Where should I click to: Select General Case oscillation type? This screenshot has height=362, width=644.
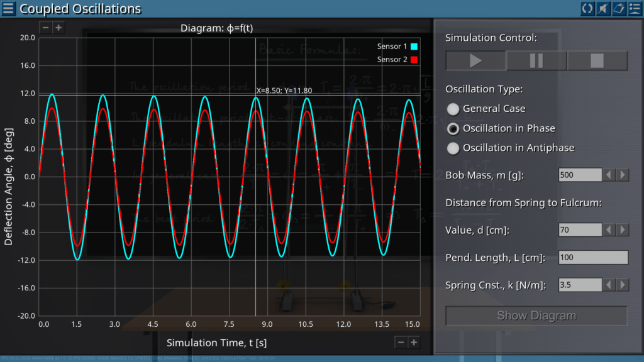point(453,109)
